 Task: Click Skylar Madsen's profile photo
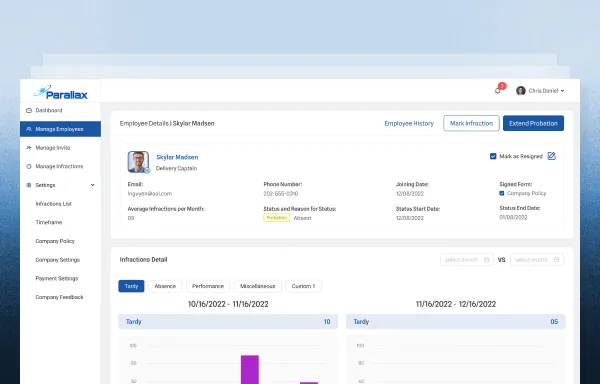[138, 162]
